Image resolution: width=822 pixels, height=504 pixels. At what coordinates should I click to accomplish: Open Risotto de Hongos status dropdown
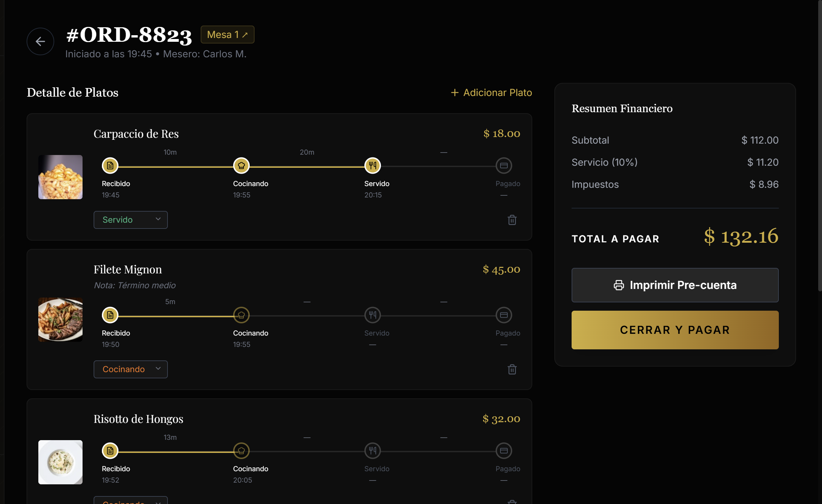point(131,501)
